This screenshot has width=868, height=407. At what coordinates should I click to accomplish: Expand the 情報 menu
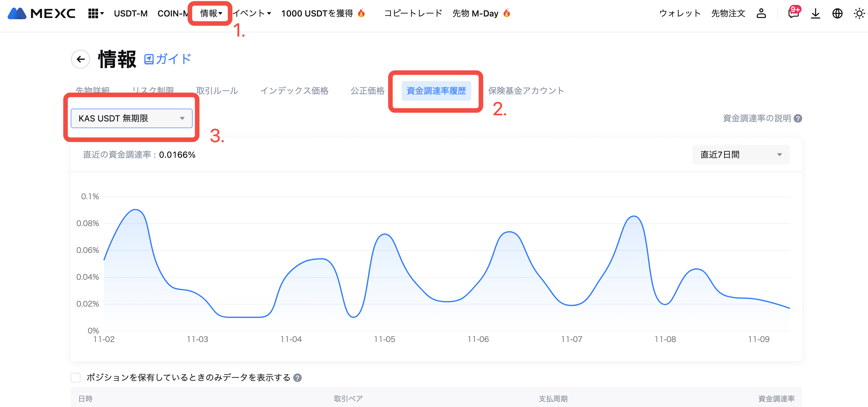pos(211,13)
